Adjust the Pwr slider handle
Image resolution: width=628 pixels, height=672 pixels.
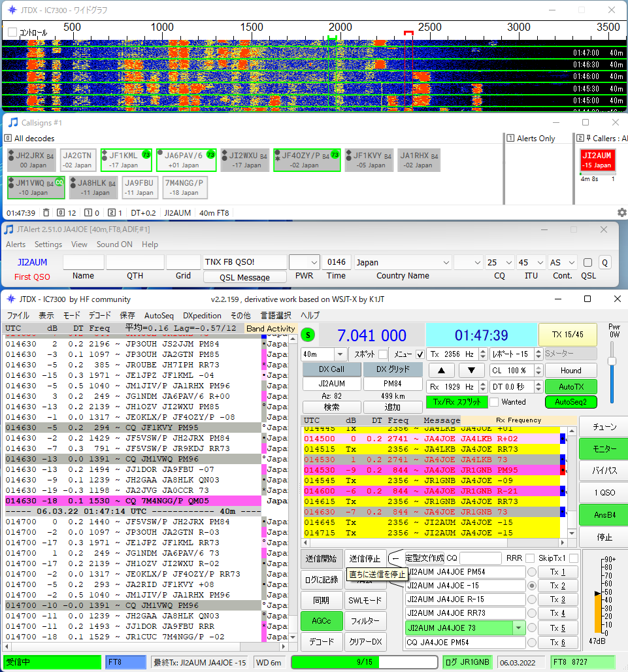pyautogui.click(x=612, y=361)
